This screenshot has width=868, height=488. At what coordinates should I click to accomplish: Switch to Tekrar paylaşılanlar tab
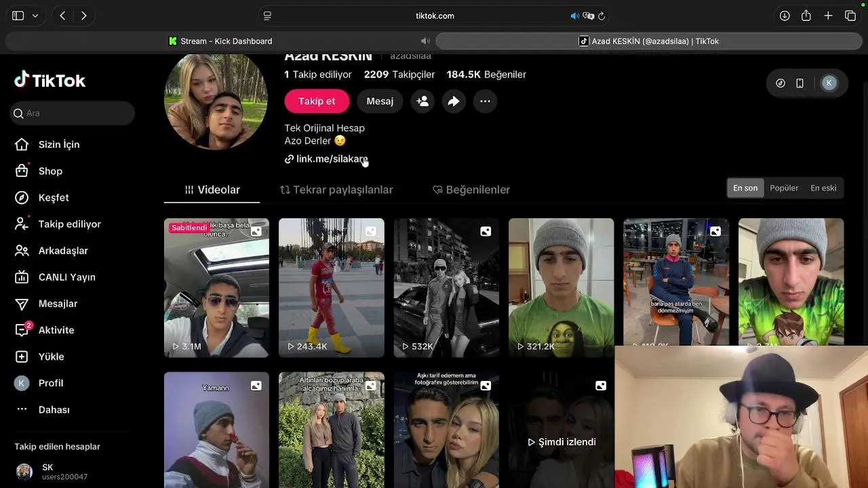point(336,190)
